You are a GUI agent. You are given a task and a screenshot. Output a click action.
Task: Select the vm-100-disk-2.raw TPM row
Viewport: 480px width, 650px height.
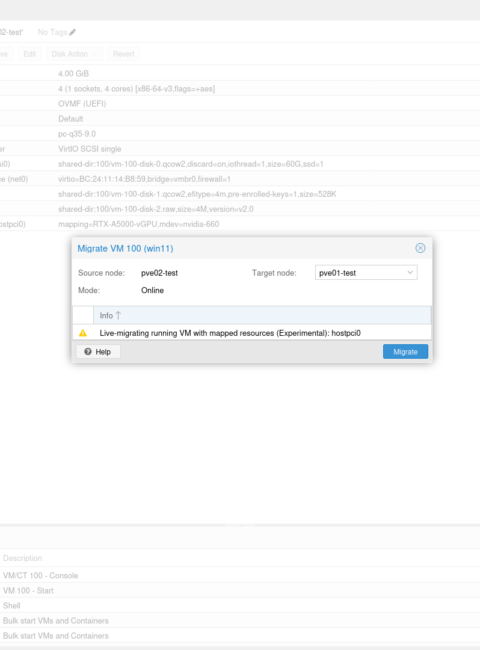pyautogui.click(x=240, y=209)
